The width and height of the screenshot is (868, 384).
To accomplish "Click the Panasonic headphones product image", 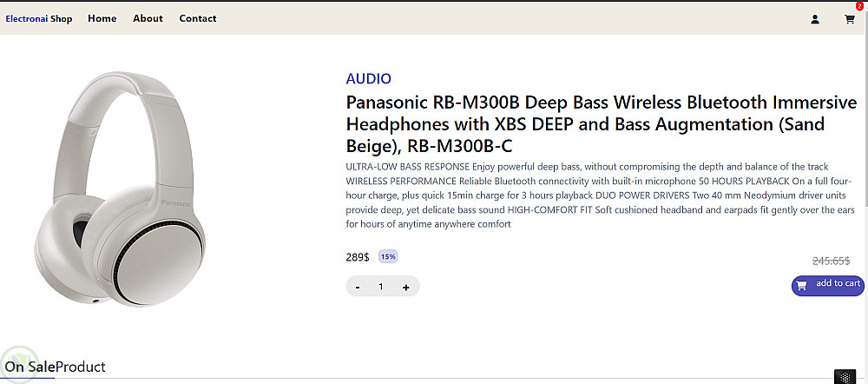I will (122, 189).
